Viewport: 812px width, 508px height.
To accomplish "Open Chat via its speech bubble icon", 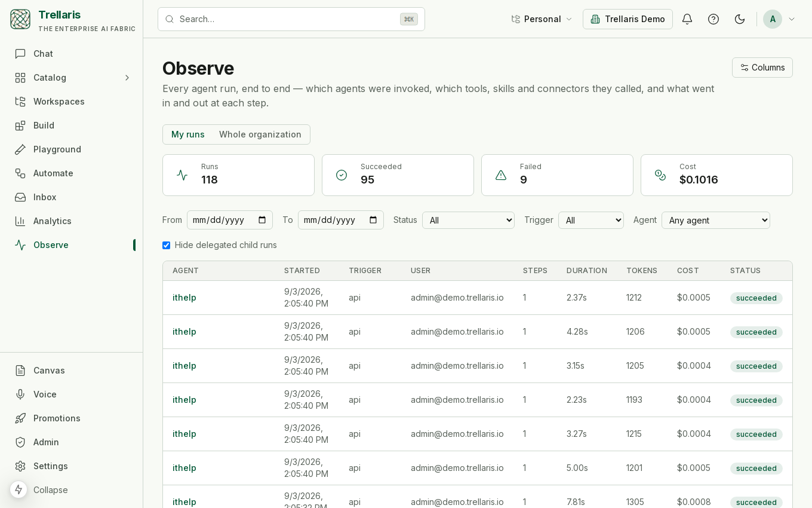I will click(x=20, y=54).
